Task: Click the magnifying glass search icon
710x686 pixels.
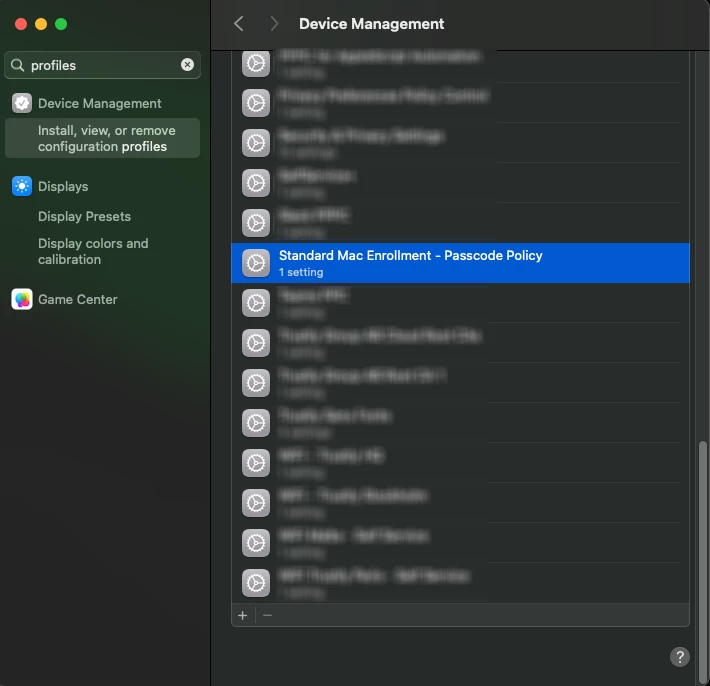Action: coord(17,65)
